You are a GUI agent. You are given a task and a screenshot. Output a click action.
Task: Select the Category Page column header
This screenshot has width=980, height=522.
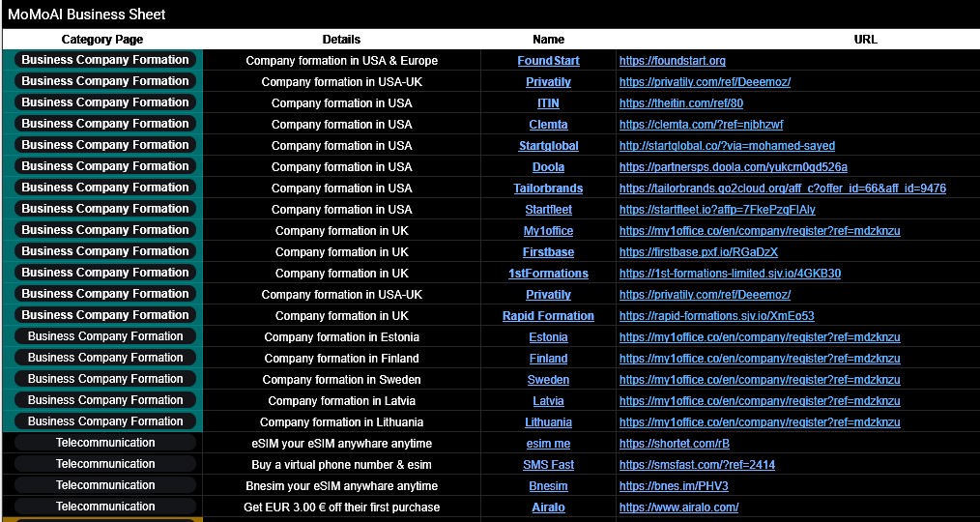[102, 40]
